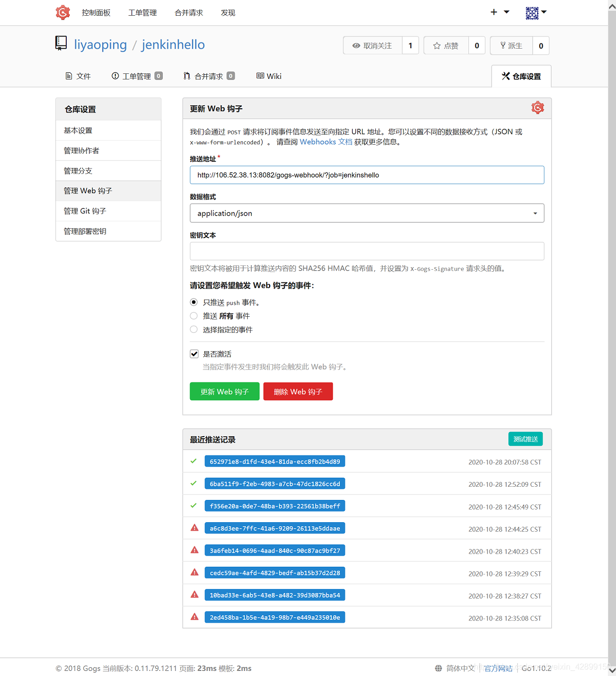Open 管理分支 in settings sidebar
This screenshot has width=616, height=676.
(x=108, y=171)
